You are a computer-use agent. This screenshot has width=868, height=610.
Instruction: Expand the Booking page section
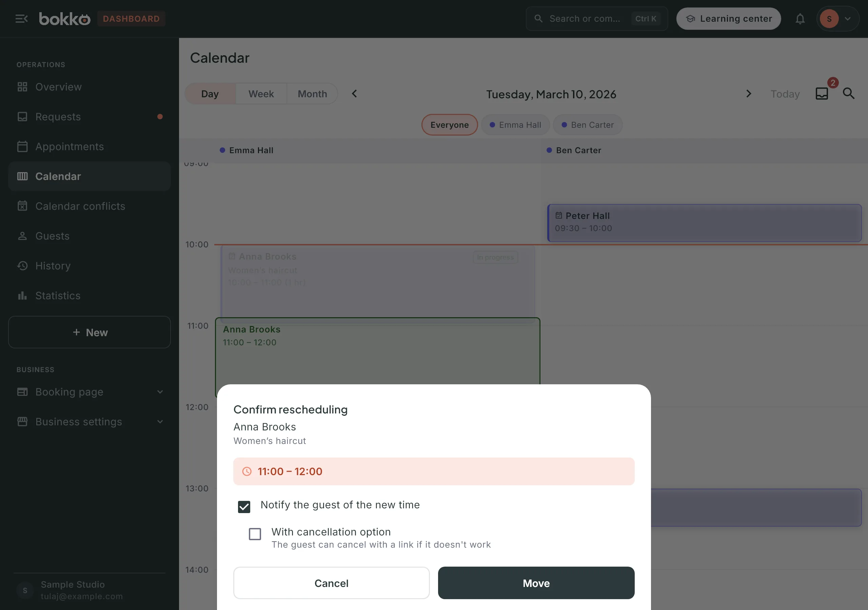point(89,392)
